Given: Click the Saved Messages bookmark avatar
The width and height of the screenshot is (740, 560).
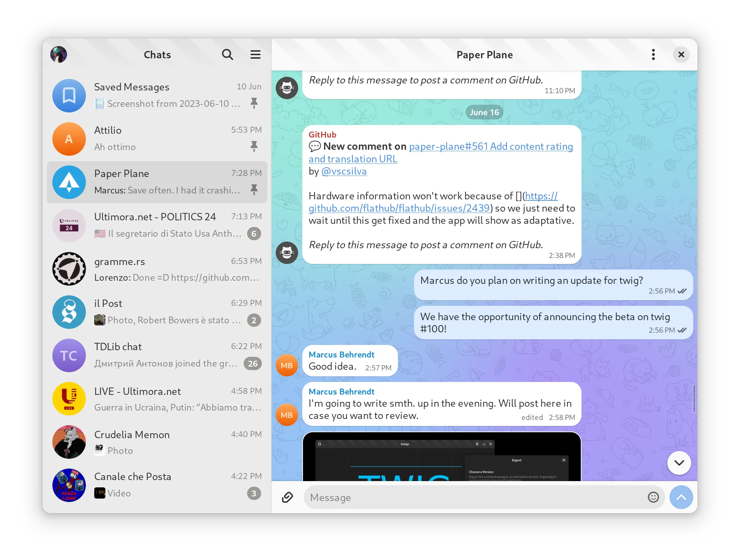Looking at the screenshot, I should [x=69, y=95].
